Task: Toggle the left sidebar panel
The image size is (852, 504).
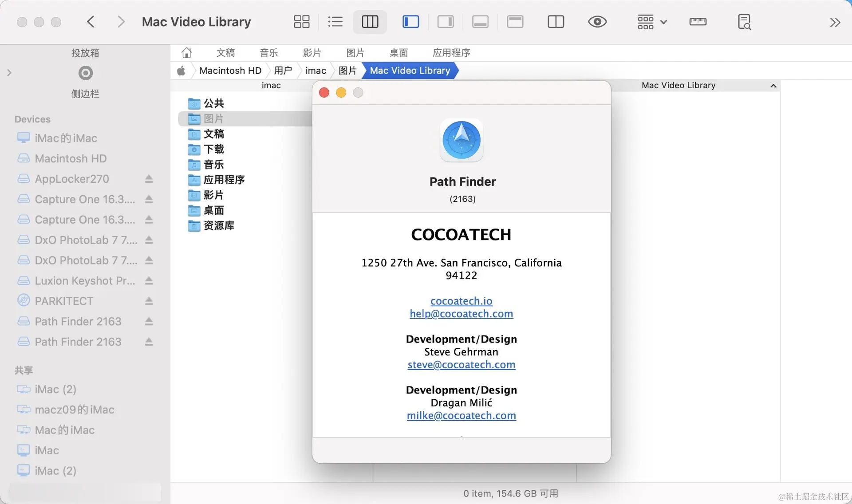Action: pos(410,22)
